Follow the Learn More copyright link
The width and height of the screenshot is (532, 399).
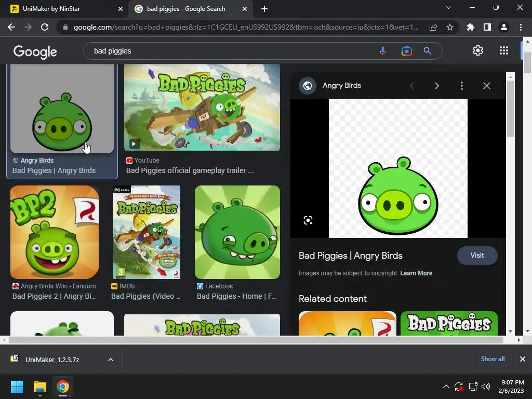[x=416, y=273]
